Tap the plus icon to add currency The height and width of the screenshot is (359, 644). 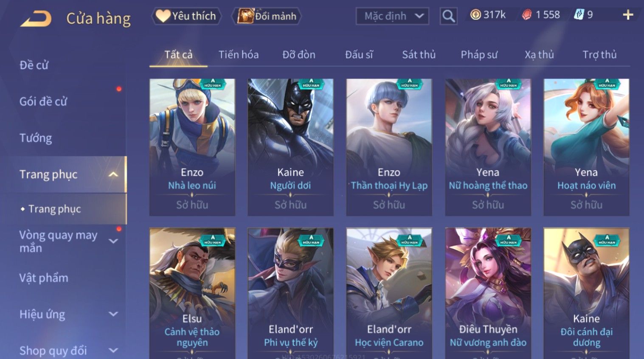click(x=628, y=15)
